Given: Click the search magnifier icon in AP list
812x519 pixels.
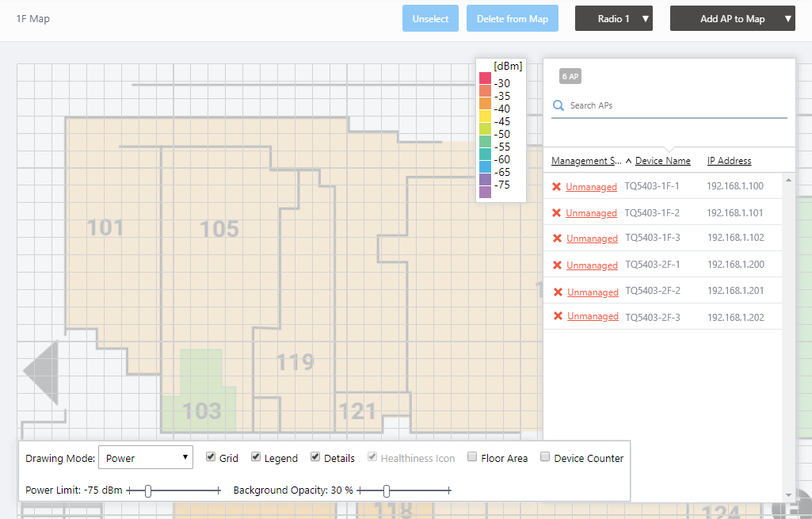Looking at the screenshot, I should pyautogui.click(x=558, y=105).
